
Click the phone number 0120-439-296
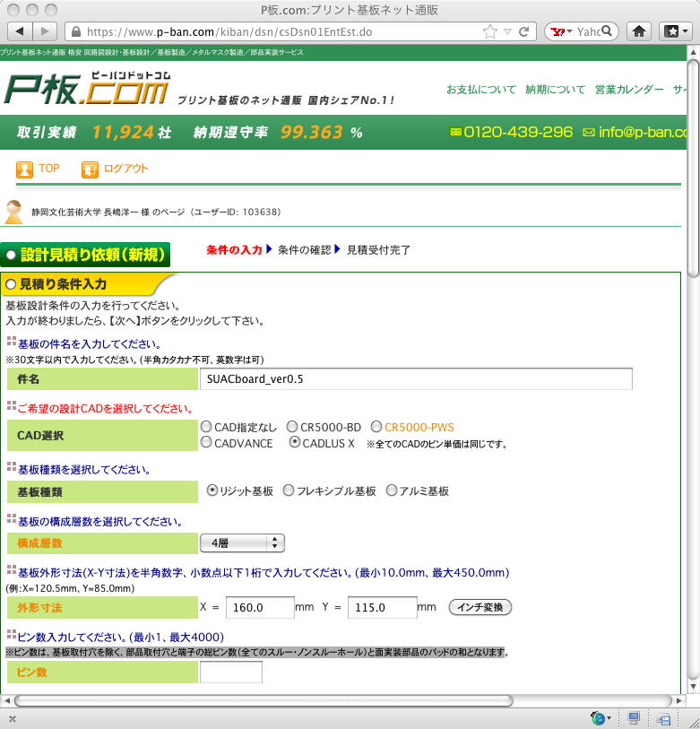click(x=518, y=132)
